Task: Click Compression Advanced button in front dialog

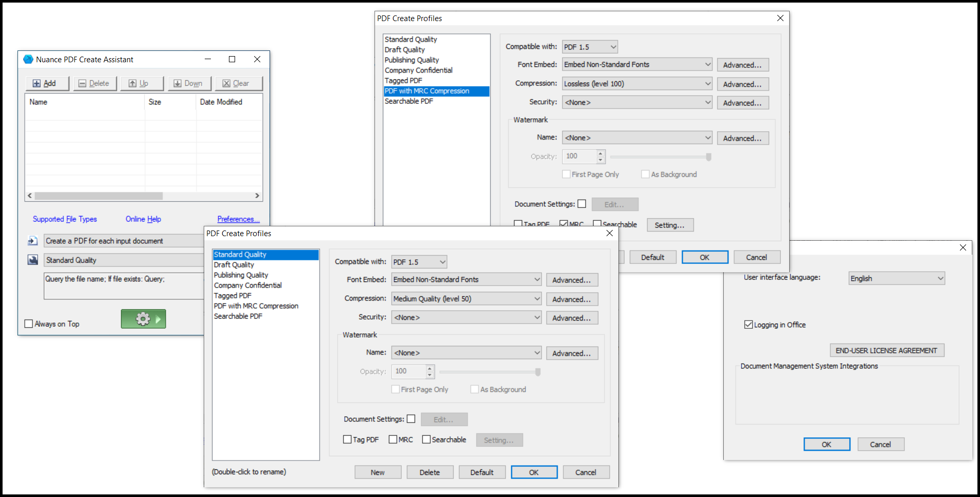Action: point(572,299)
